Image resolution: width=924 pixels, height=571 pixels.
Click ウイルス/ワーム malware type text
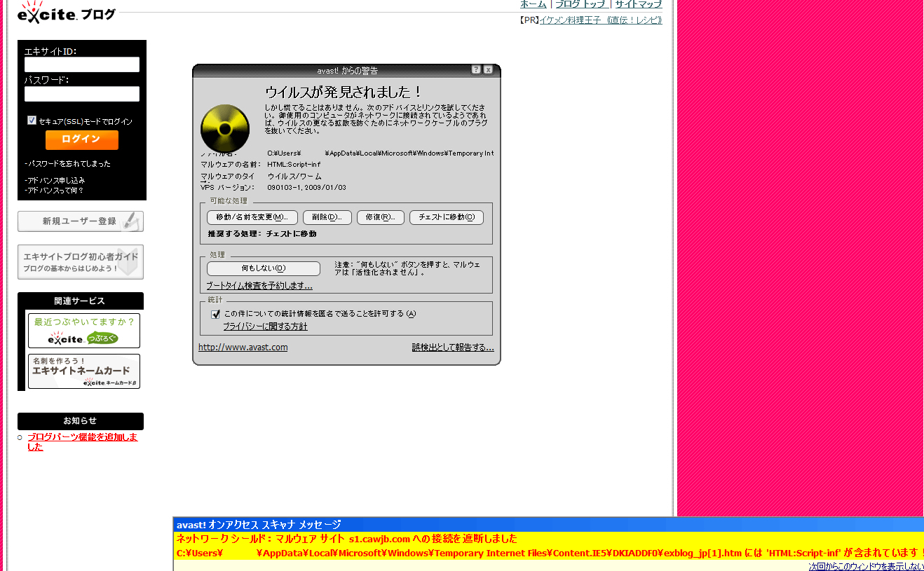[294, 177]
